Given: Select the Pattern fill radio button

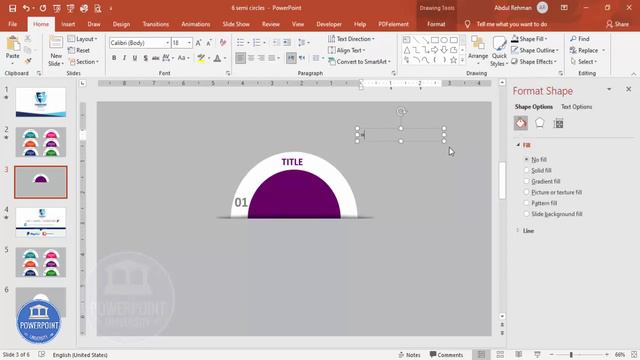Looking at the screenshot, I should 527,203.
